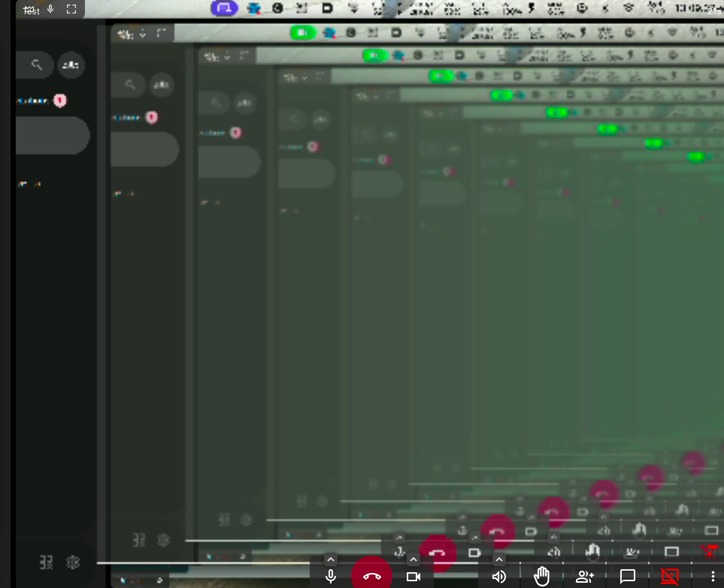Screen dimensions: 724x588
Task: Expand the microphone options chevron
Action: (331, 559)
